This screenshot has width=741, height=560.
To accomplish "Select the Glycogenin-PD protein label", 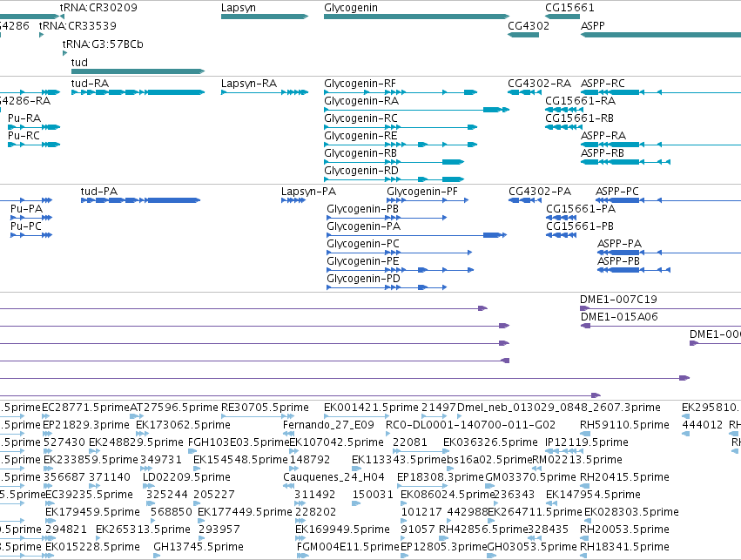I will pyautogui.click(x=363, y=279).
